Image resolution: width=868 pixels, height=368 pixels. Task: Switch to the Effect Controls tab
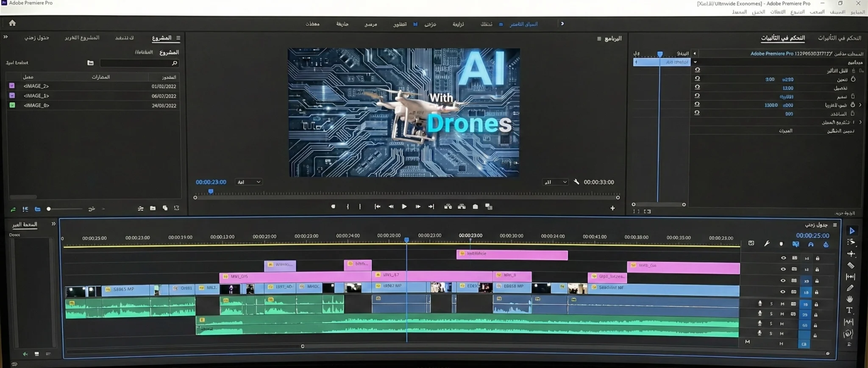tap(782, 38)
